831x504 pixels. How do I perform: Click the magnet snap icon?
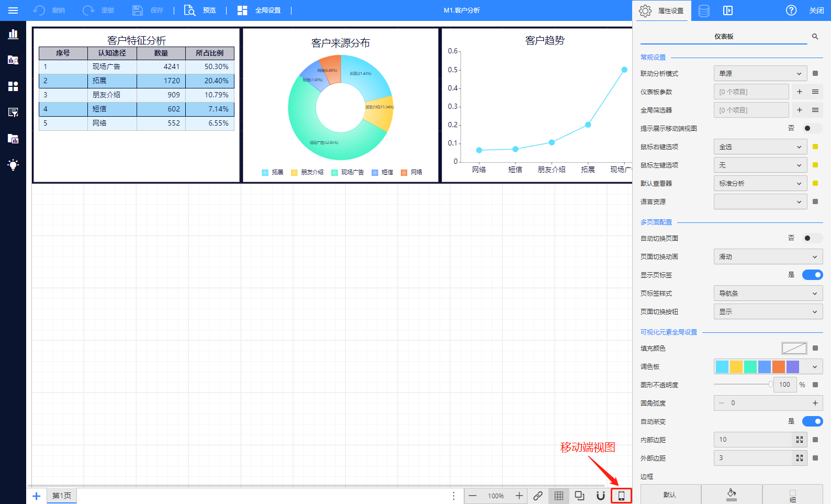pyautogui.click(x=601, y=496)
